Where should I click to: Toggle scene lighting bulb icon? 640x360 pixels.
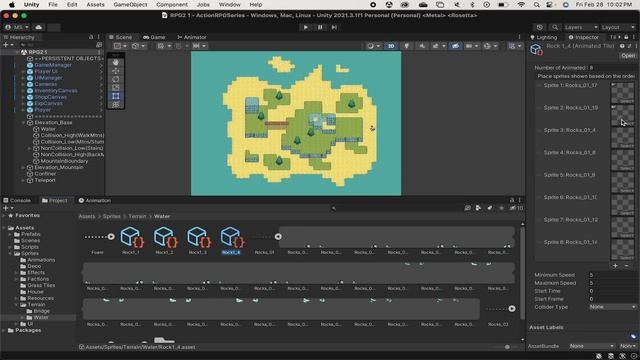pos(406,46)
